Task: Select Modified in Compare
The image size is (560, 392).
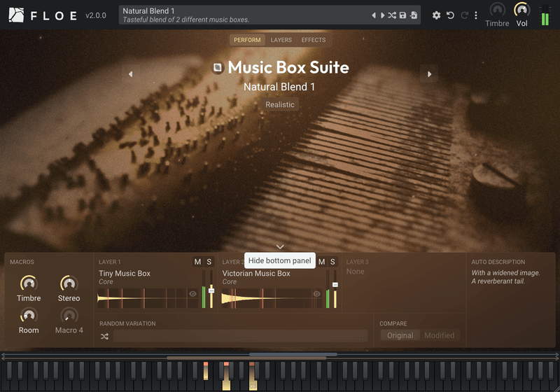Action: 440,335
